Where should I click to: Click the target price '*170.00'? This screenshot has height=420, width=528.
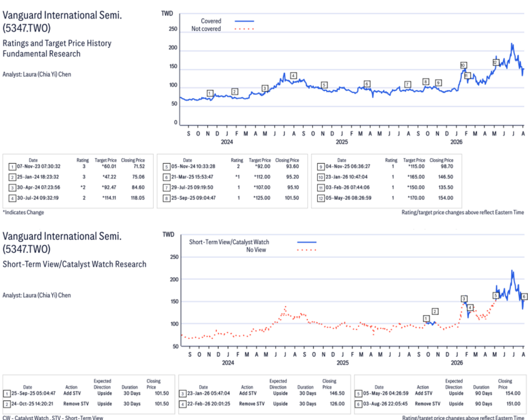(x=416, y=198)
